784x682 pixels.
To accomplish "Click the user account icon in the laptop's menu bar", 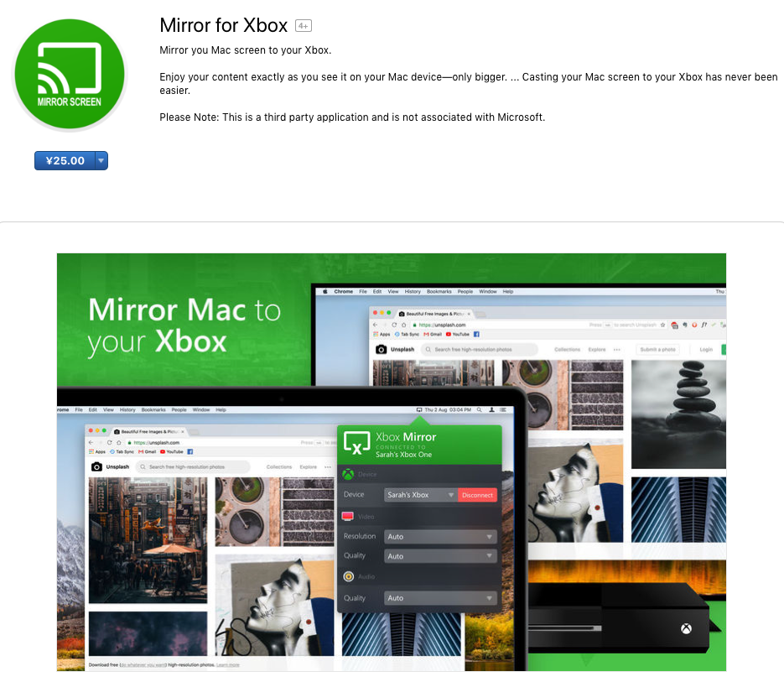I will click(491, 410).
